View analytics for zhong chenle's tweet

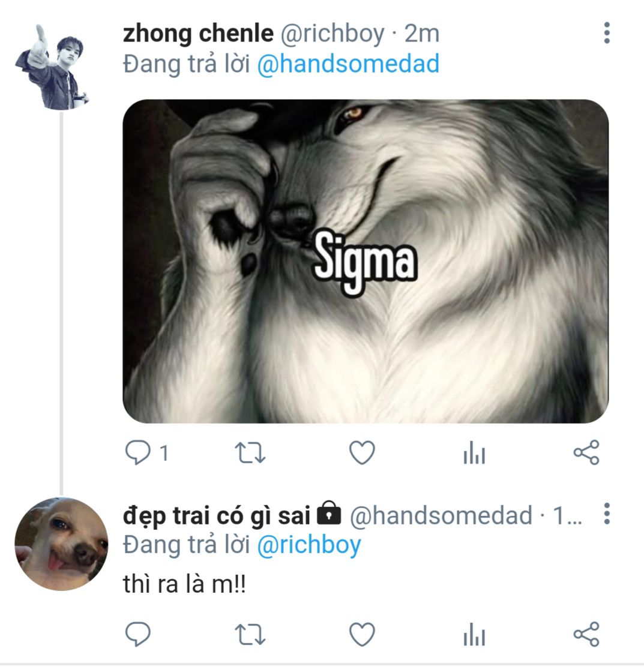tap(474, 454)
